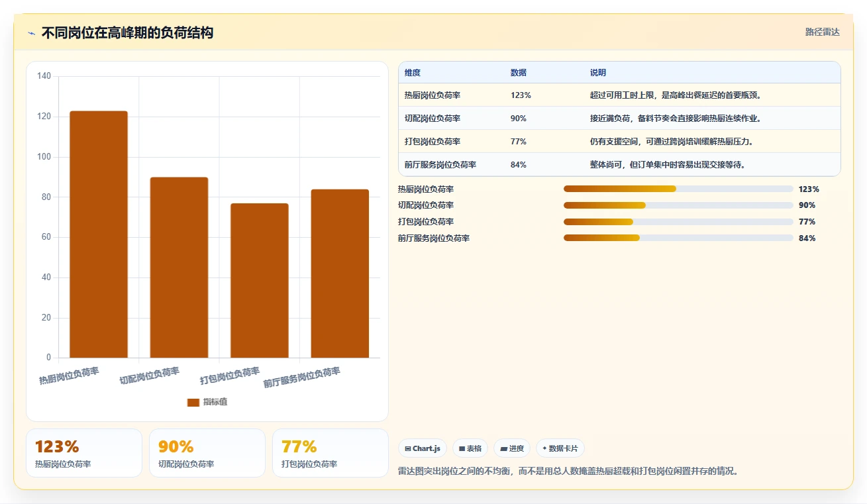Open the 90% 切配岗位负荷率 stat card

pos(207,453)
